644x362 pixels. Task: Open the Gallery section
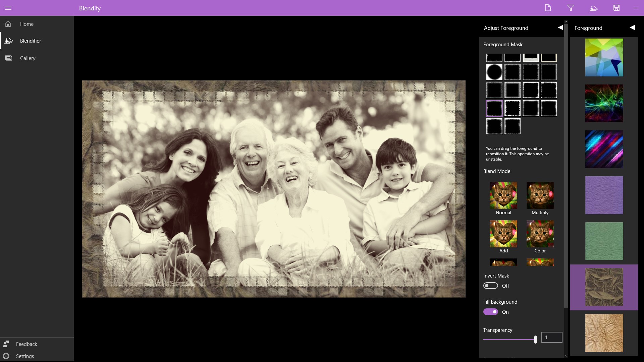coord(28,58)
